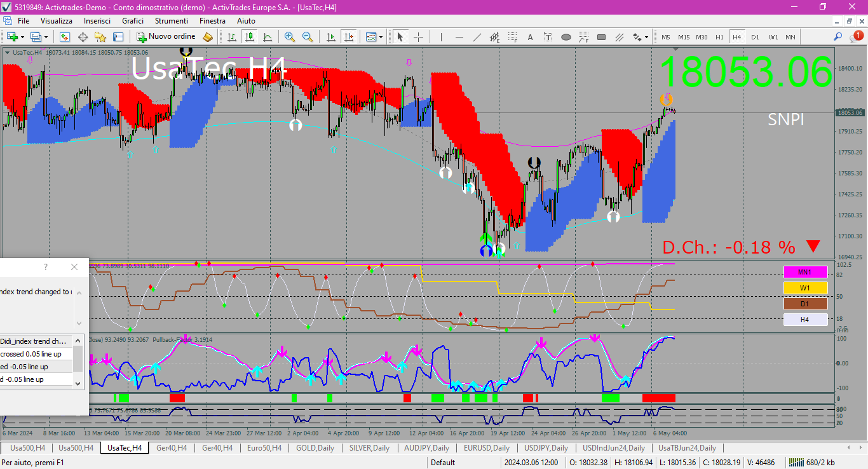Switch to the GOLD,Daily chart tab
This screenshot has height=469, width=868.
tap(315, 448)
